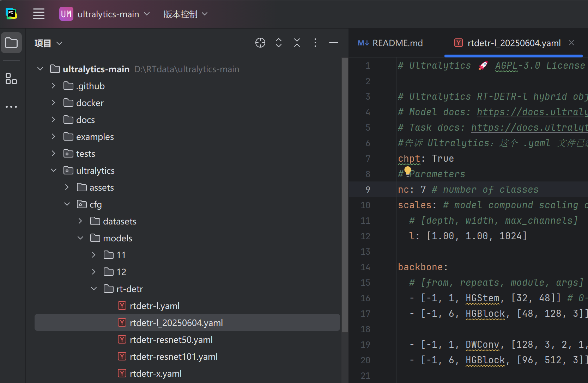Expand the .github folder
The height and width of the screenshot is (383, 588).
click(54, 86)
